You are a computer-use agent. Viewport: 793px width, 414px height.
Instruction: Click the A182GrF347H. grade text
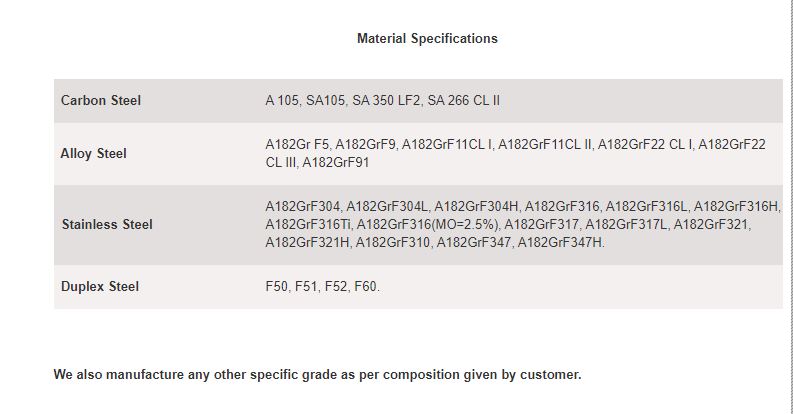click(562, 242)
